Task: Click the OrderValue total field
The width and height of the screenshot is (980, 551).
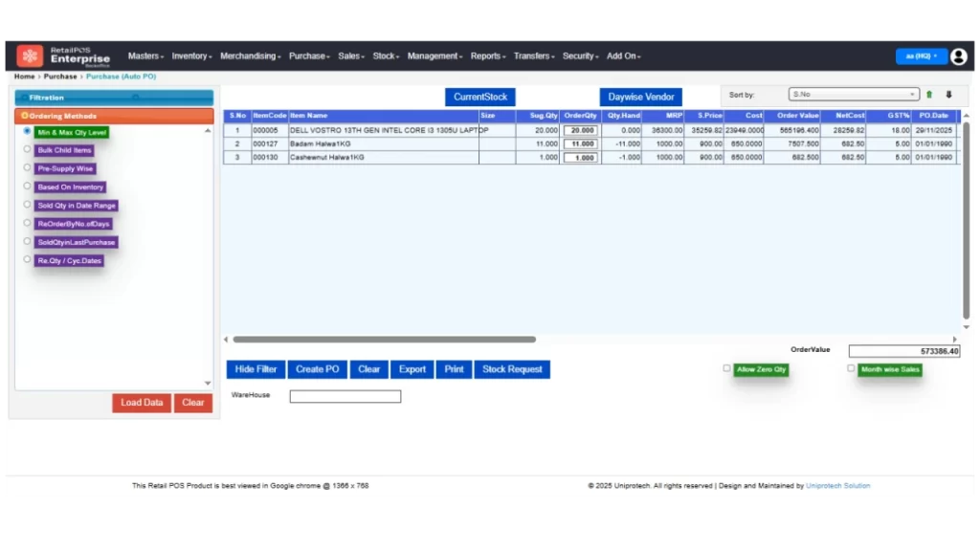Action: 903,351
